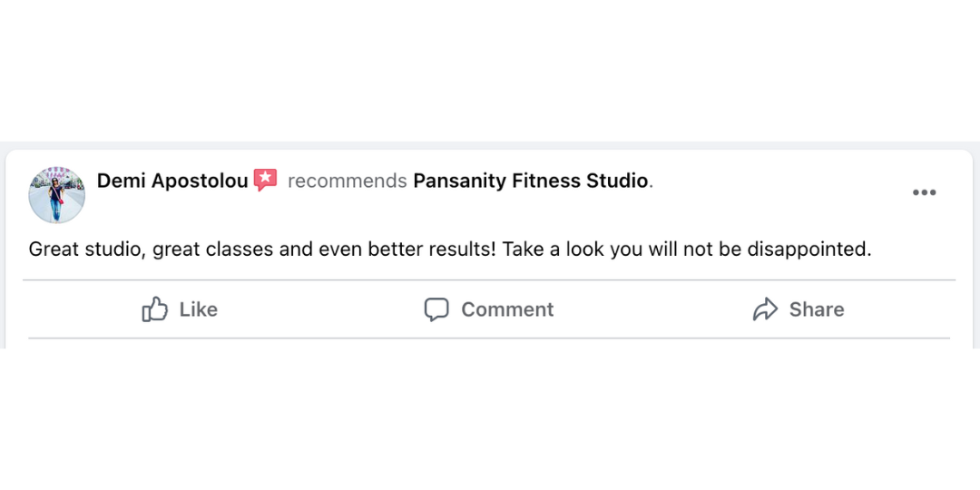
Task: Click the phrase "Take a look" in review
Action: tap(553, 249)
